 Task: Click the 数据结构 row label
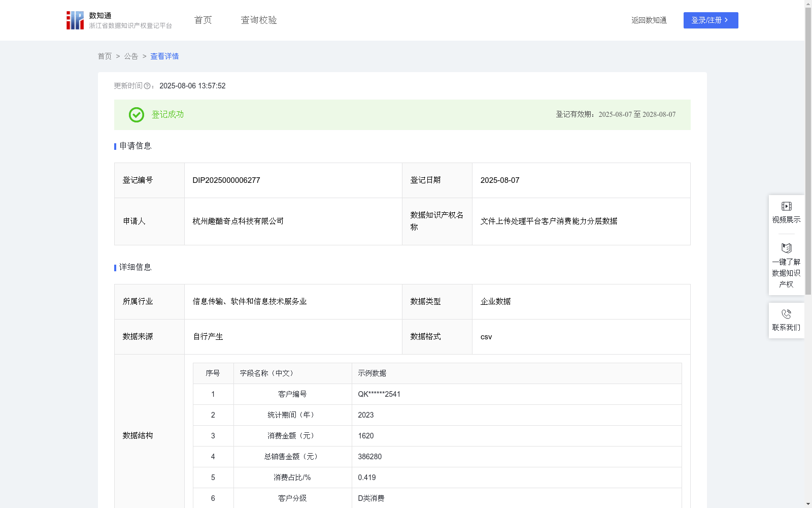138,436
